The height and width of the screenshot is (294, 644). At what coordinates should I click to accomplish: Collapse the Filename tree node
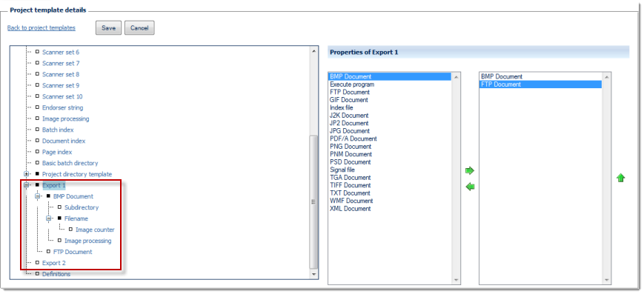48,218
